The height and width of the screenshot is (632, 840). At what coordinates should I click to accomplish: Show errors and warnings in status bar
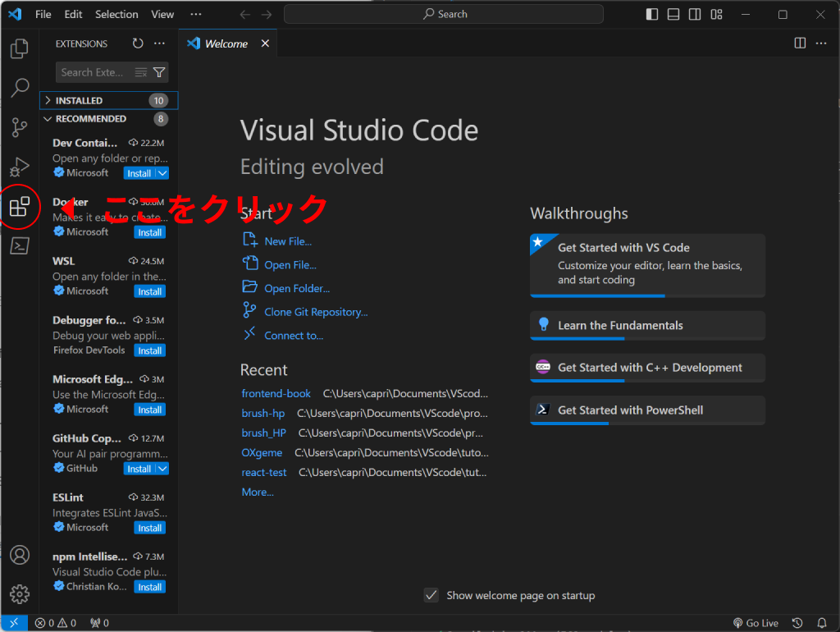point(56,623)
